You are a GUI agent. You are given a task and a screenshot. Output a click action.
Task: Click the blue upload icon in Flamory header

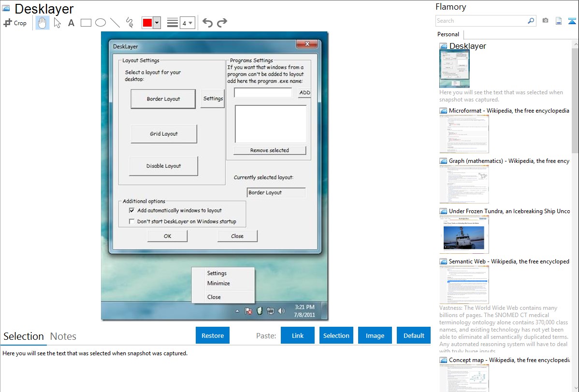pyautogui.click(x=572, y=21)
